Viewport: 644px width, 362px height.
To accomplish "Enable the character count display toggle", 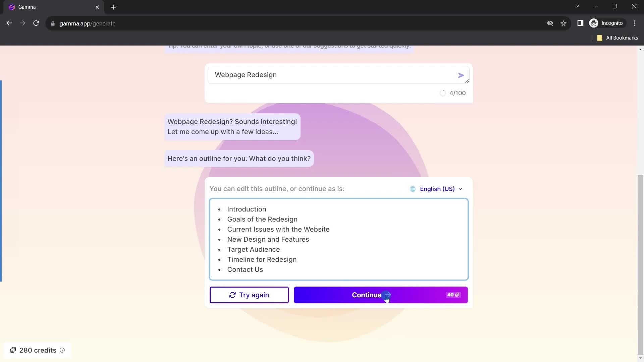I will [443, 93].
